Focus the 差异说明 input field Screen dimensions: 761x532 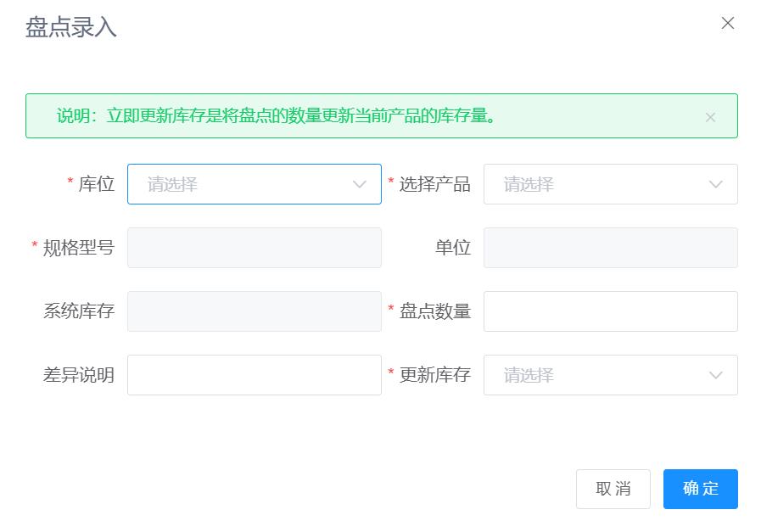[x=255, y=375]
